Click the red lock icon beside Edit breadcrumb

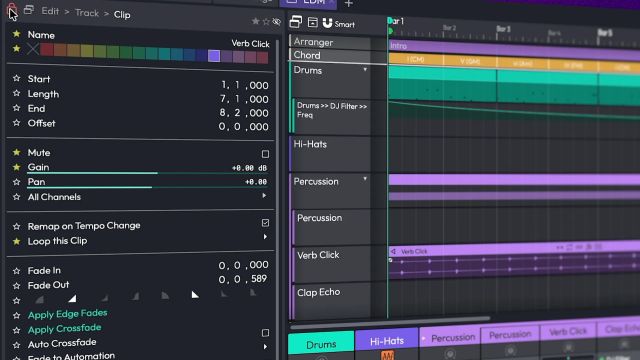point(12,9)
